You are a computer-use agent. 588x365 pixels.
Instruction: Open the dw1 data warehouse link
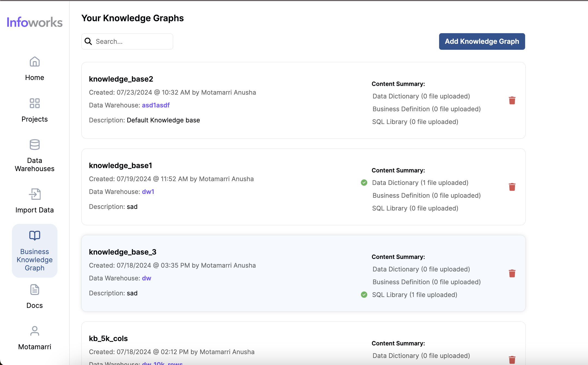pos(148,192)
